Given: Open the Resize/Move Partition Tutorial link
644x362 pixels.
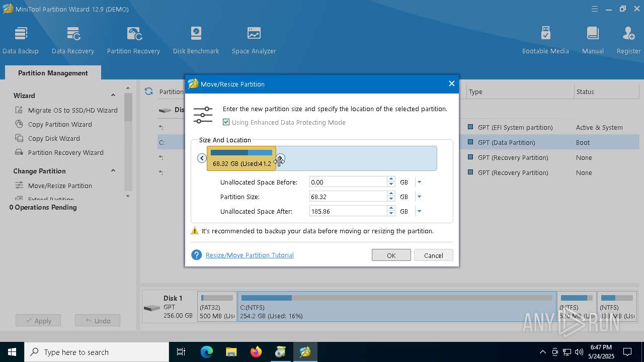Looking at the screenshot, I should click(250, 255).
